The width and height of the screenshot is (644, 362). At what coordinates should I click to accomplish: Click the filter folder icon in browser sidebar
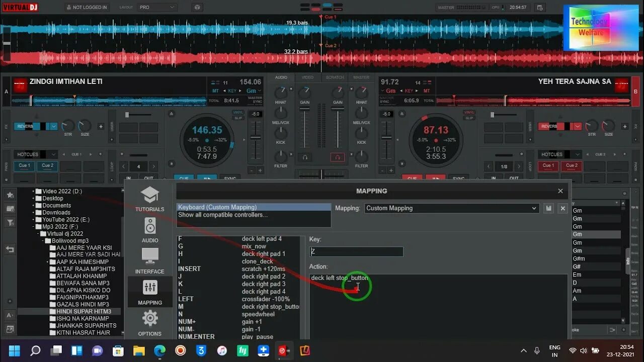click(x=10, y=223)
